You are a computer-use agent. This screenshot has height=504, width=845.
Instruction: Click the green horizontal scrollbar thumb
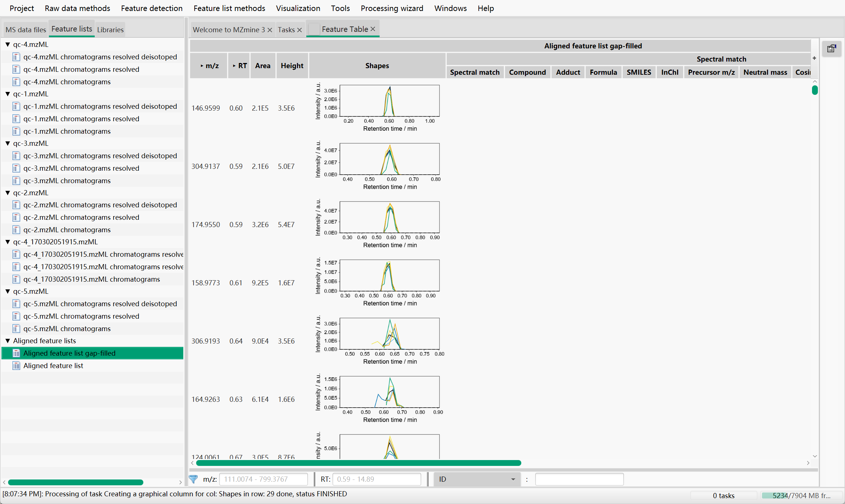pos(357,463)
